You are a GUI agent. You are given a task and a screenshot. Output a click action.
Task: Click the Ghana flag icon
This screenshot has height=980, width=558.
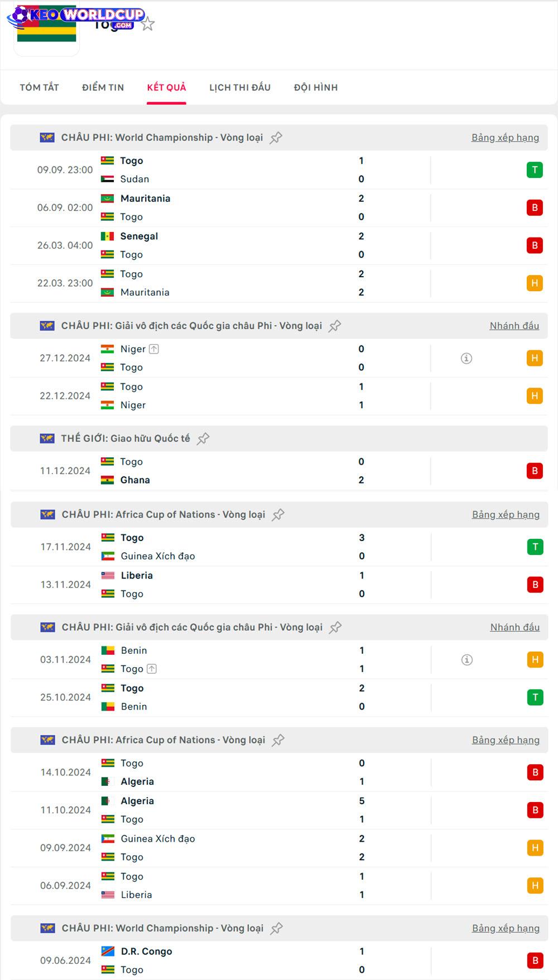(107, 480)
